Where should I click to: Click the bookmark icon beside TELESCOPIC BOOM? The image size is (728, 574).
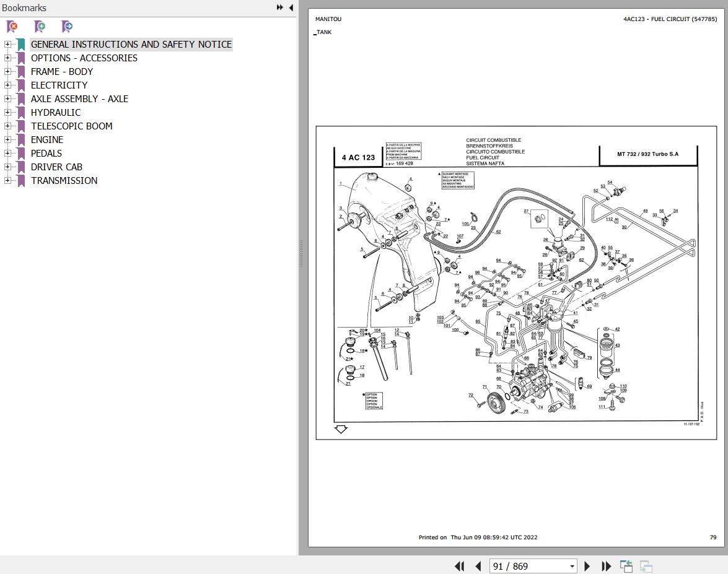(x=21, y=126)
